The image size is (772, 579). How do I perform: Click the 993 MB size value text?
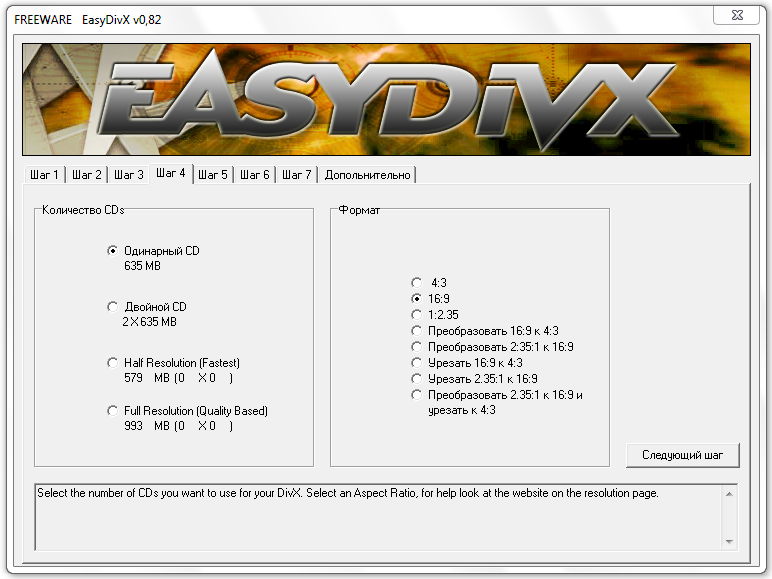pos(147,426)
